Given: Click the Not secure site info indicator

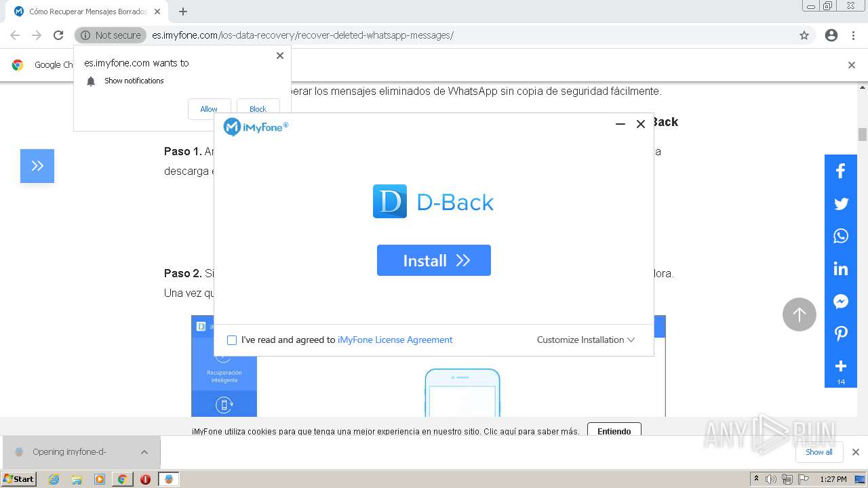Looking at the screenshot, I should [x=111, y=35].
